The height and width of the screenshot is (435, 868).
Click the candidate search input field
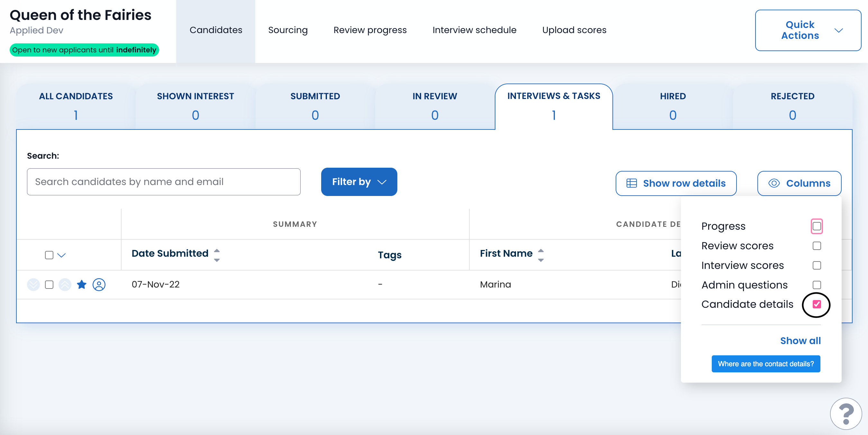click(x=163, y=182)
